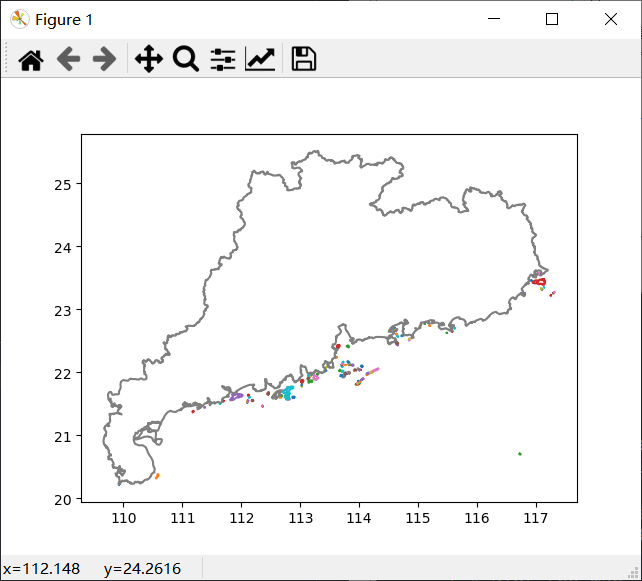Click the x-axis tick label 113
Viewport: 642px width, 581px height.
(x=301, y=518)
